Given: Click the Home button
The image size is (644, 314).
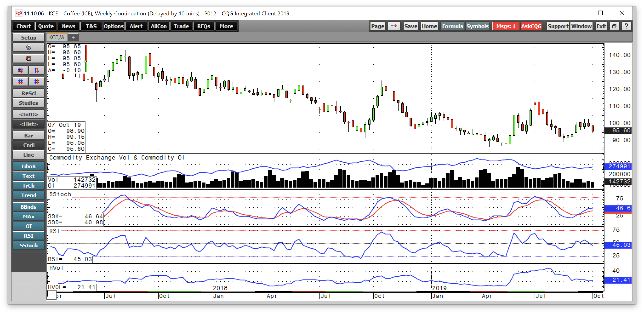Looking at the screenshot, I should [429, 26].
